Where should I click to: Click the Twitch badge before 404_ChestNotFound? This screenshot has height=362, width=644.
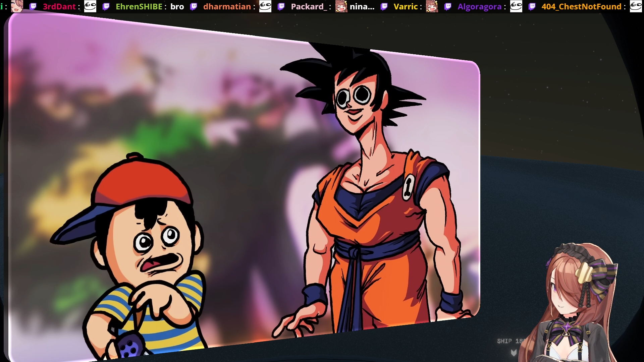(x=532, y=6)
